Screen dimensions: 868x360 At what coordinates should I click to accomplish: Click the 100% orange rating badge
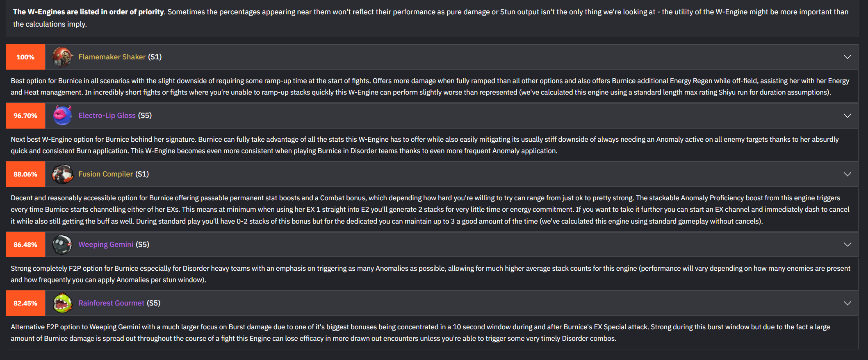coord(25,57)
